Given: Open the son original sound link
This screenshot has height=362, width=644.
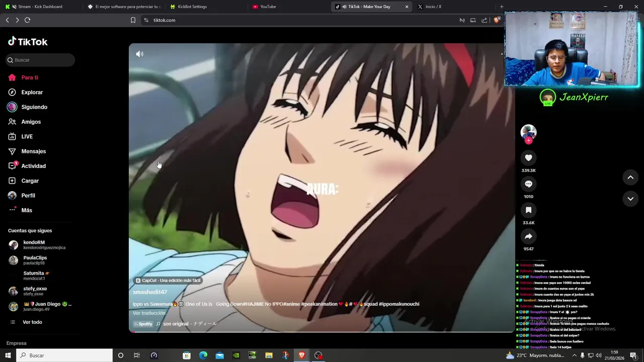Looking at the screenshot, I should [x=186, y=324].
